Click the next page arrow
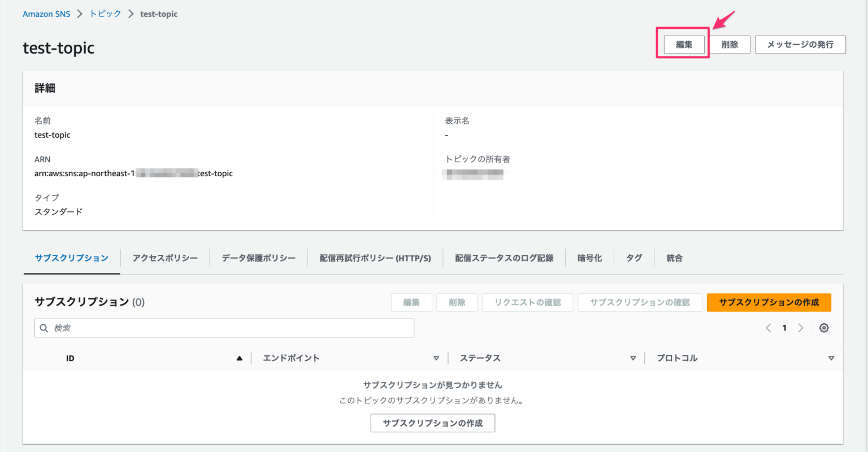This screenshot has height=452, width=868. (x=801, y=328)
